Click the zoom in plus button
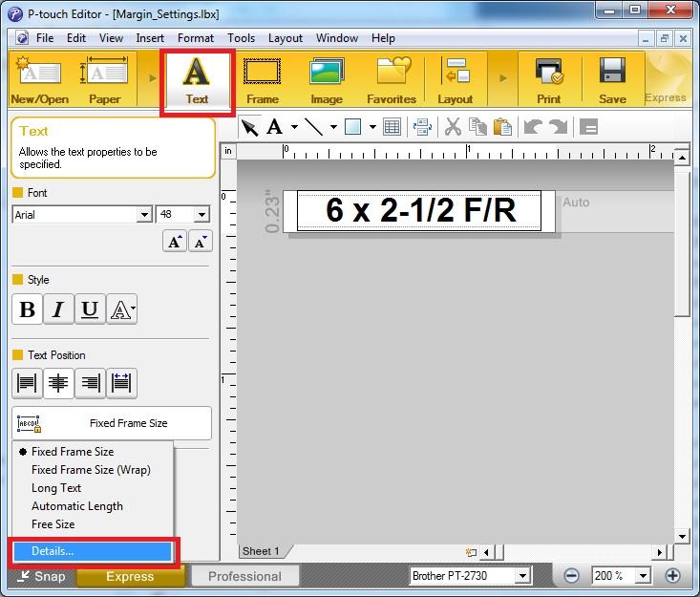The width and height of the screenshot is (700, 597). (x=672, y=576)
